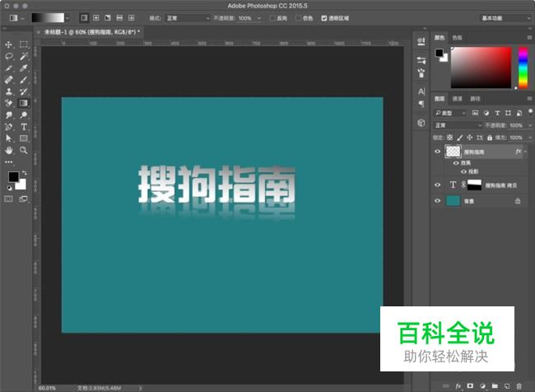Uncheck the 透明区域 (Transparency) checkbox

(x=323, y=18)
